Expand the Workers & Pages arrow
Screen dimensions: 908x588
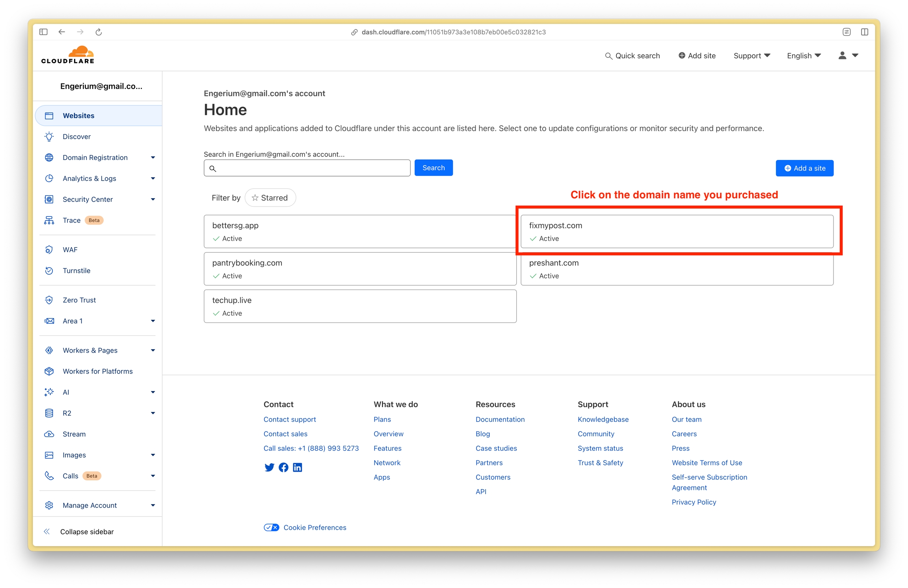pyautogui.click(x=153, y=350)
